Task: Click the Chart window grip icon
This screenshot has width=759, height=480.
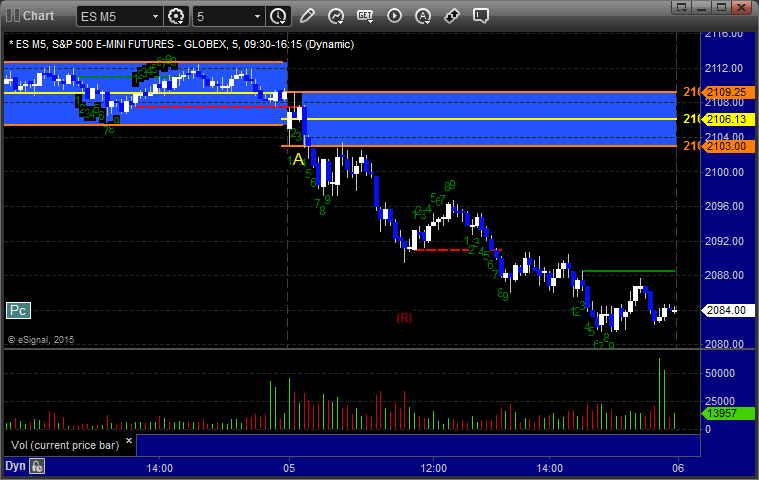Action: click(x=13, y=15)
